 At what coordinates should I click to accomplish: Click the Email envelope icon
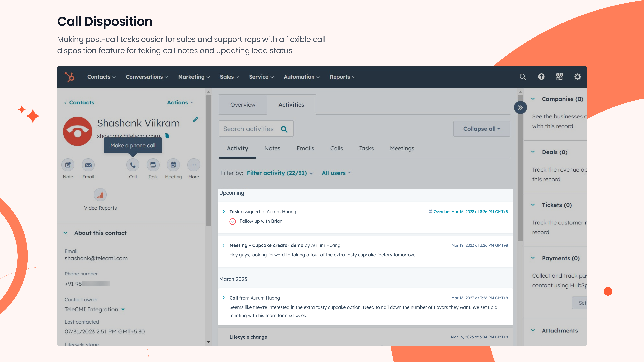88,165
